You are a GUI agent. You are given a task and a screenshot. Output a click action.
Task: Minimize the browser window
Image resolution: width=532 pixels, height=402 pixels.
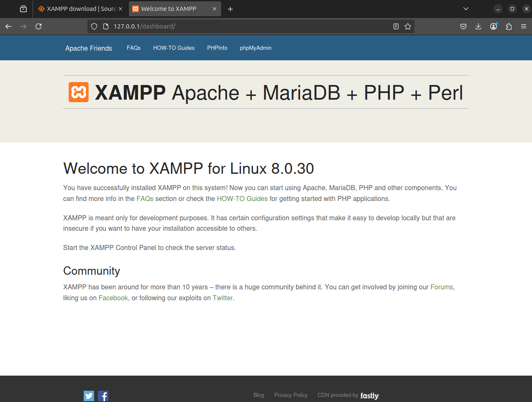click(498, 9)
